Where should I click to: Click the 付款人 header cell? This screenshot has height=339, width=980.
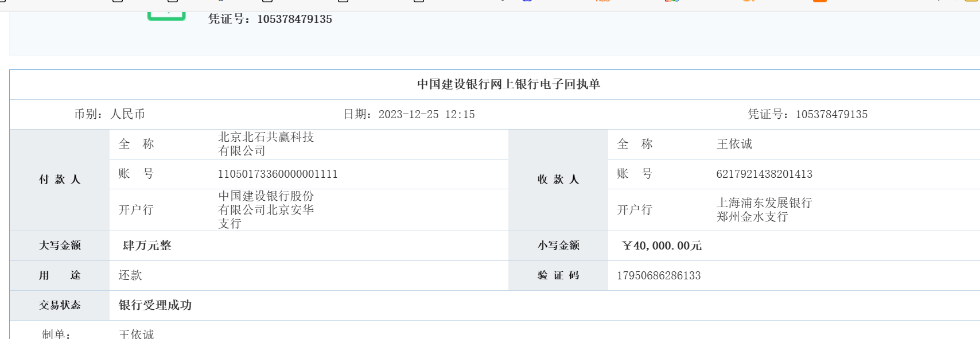coord(60,180)
